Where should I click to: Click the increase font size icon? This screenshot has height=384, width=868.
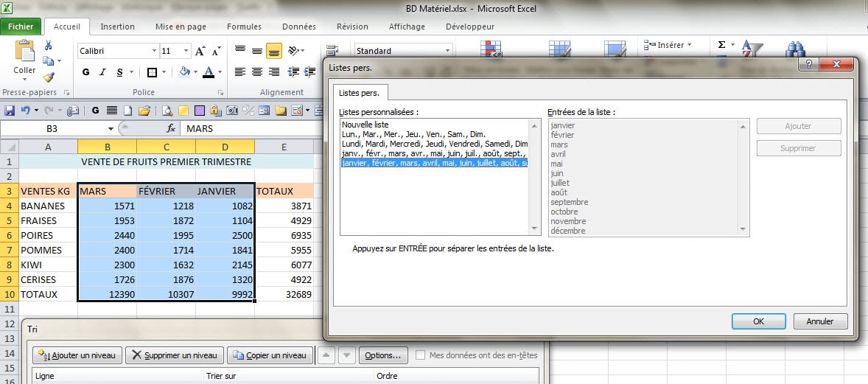coord(200,52)
